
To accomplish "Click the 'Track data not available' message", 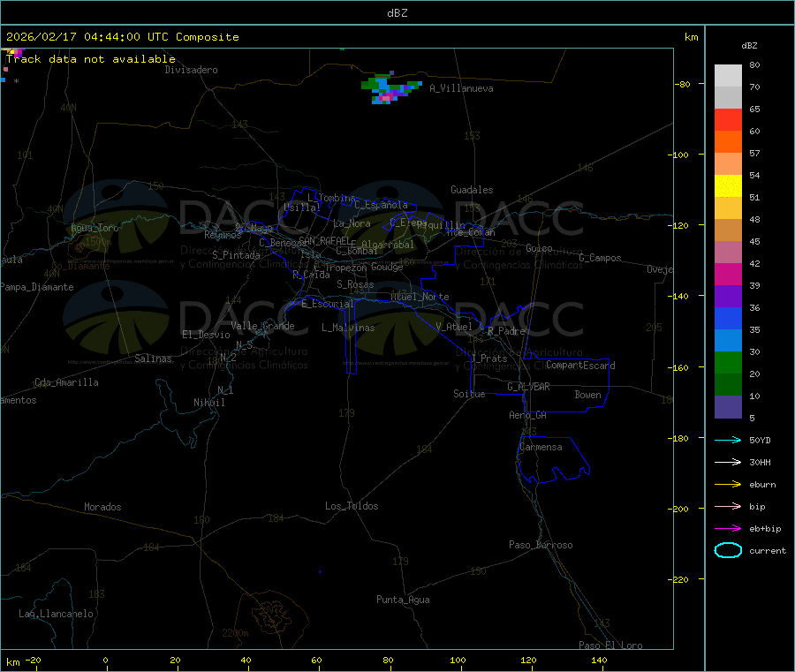I will [91, 59].
